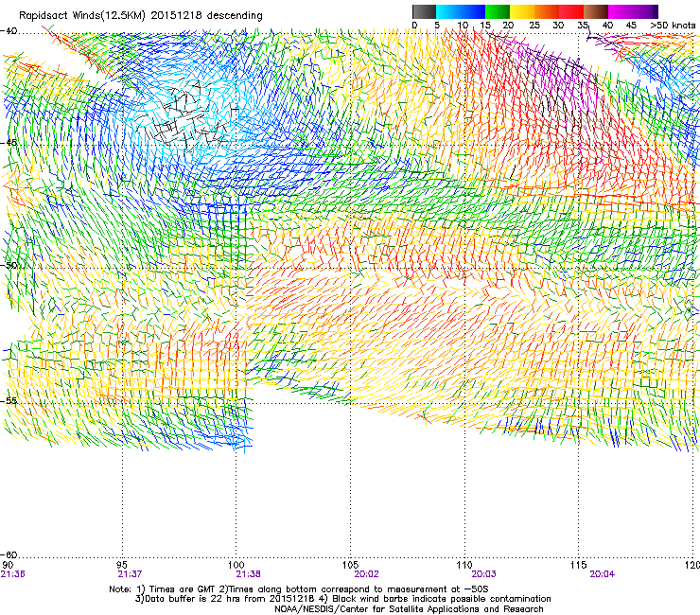Click the '115' longitude axis label
The height and width of the screenshot is (615, 700).
[x=579, y=565]
